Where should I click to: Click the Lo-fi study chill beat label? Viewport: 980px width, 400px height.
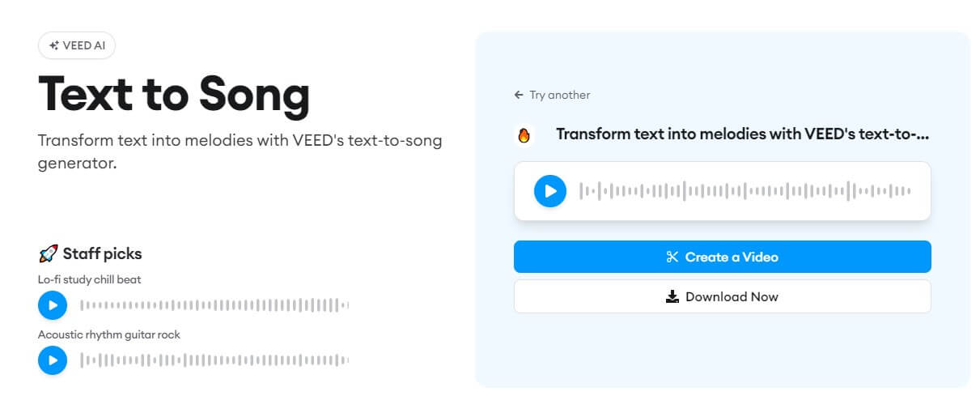[90, 279]
